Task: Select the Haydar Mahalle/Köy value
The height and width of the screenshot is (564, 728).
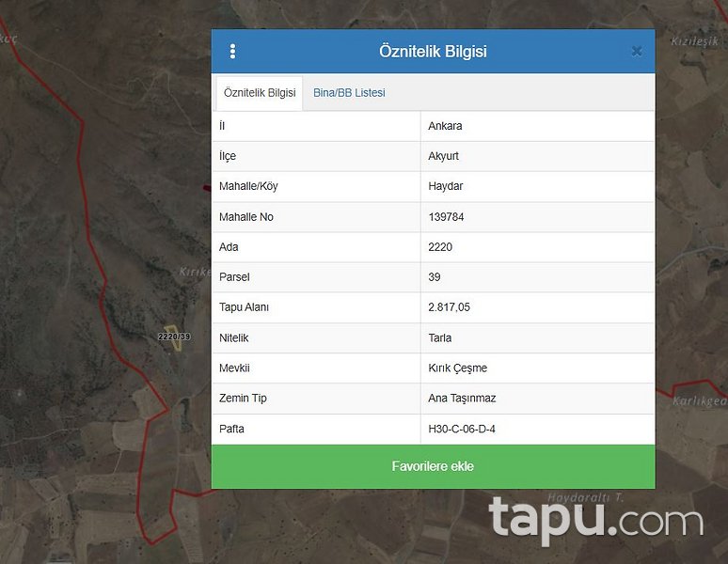Action: (446, 186)
